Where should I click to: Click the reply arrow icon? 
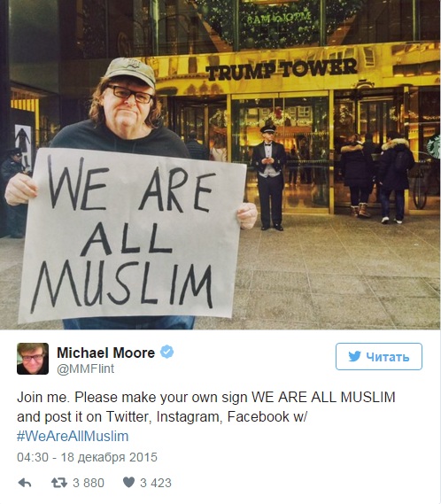click(x=25, y=483)
